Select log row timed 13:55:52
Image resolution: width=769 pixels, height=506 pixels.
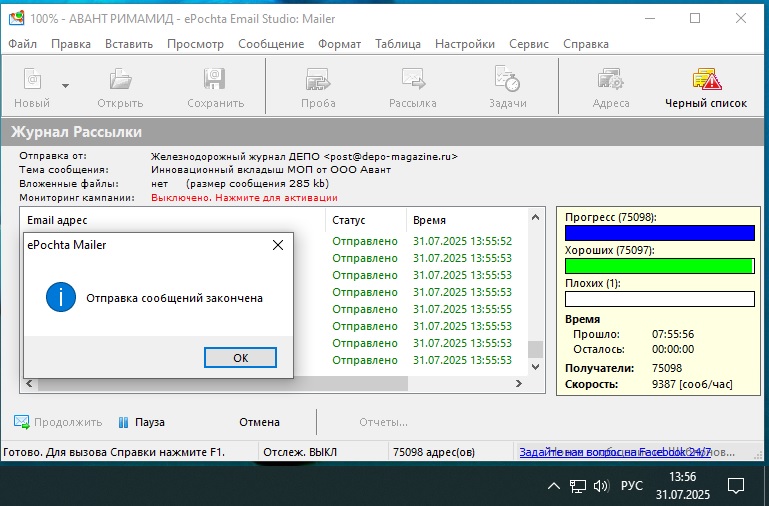[x=422, y=241]
